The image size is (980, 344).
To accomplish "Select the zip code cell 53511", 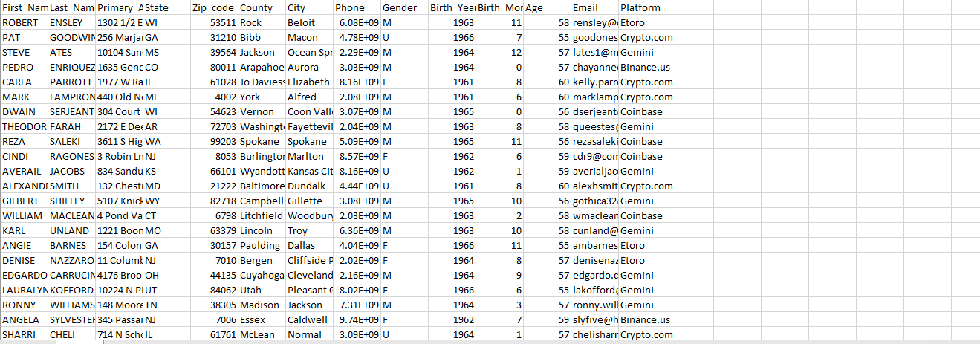I will (214, 22).
